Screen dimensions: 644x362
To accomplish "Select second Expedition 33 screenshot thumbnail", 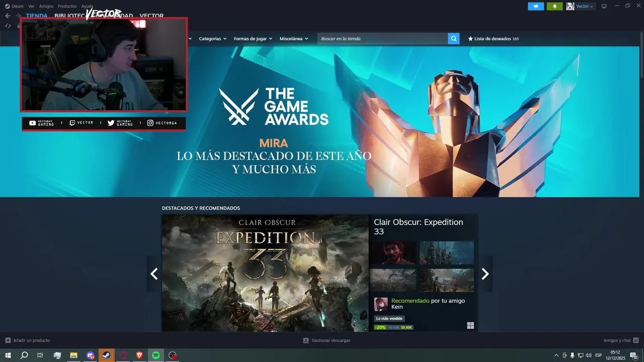I will click(x=447, y=253).
